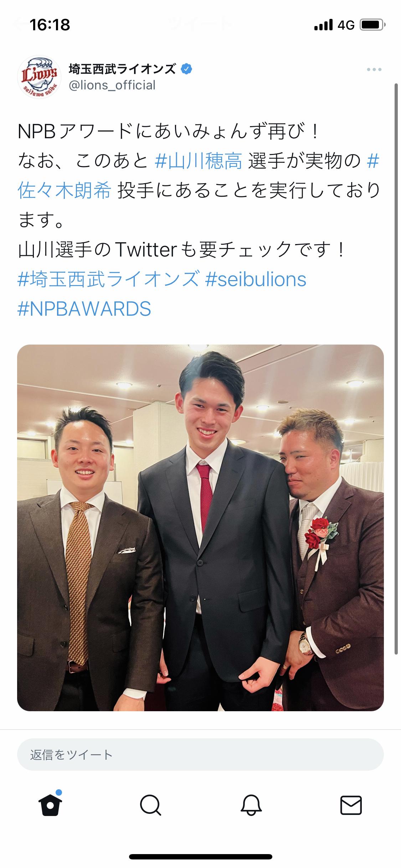The width and height of the screenshot is (401, 868).
Task: Tap the battery indicator in status bar
Action: [372, 25]
